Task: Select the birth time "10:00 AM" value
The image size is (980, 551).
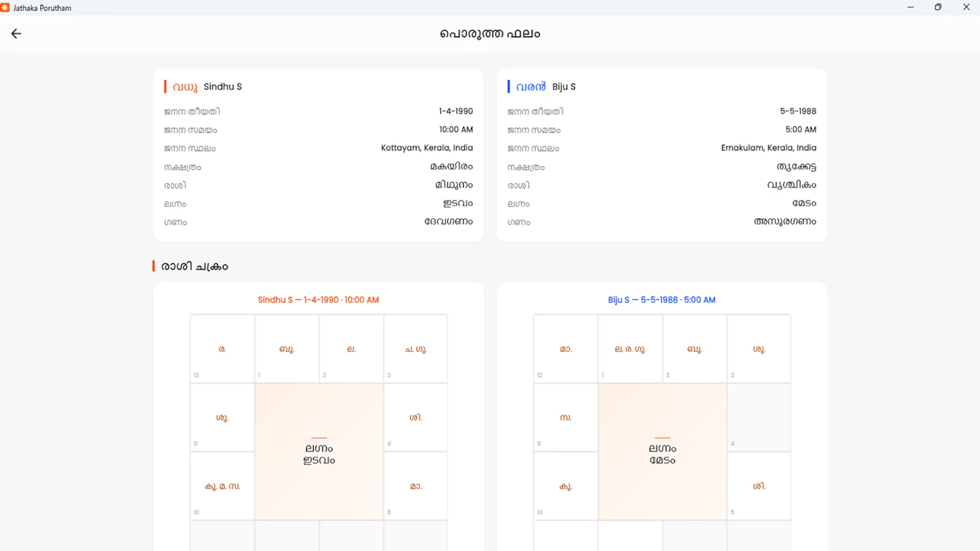Action: click(456, 130)
